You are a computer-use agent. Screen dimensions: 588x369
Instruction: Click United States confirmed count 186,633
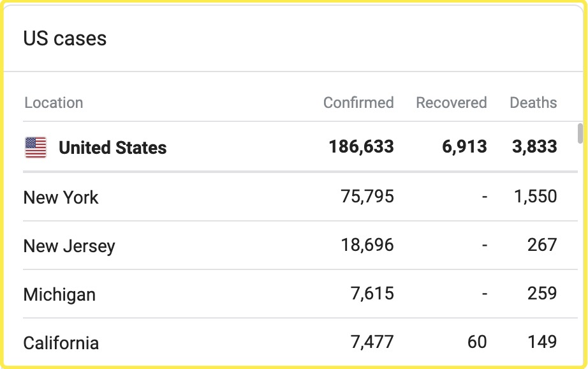click(361, 147)
